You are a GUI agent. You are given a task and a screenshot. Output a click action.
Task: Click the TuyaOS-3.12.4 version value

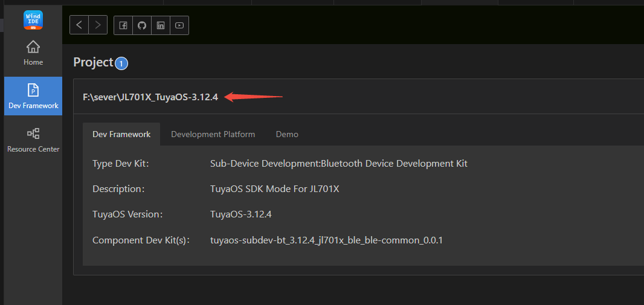(240, 214)
